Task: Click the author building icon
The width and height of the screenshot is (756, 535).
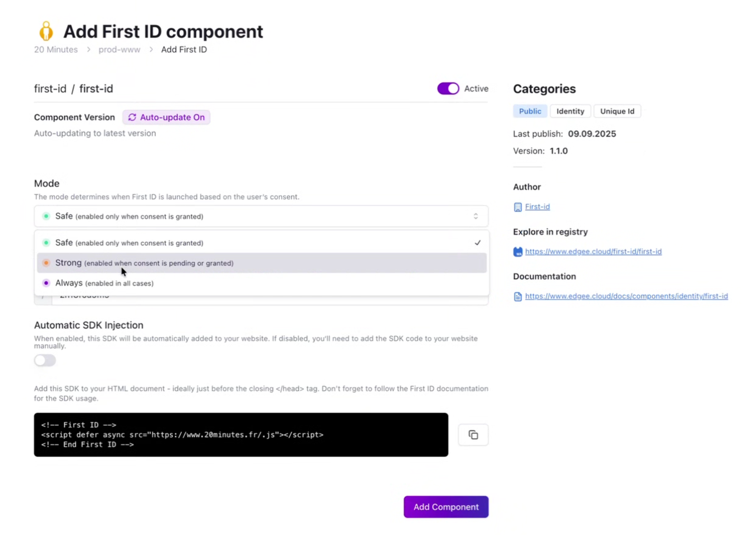Action: 517,207
